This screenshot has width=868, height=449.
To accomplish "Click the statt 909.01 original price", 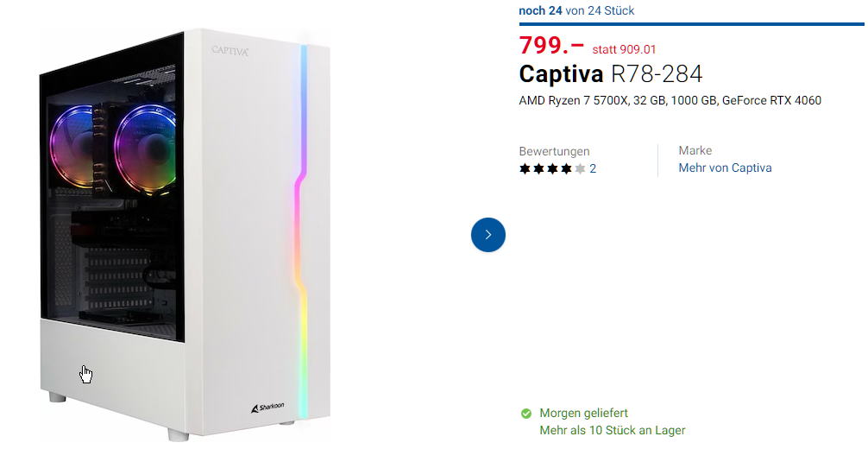I will point(624,50).
